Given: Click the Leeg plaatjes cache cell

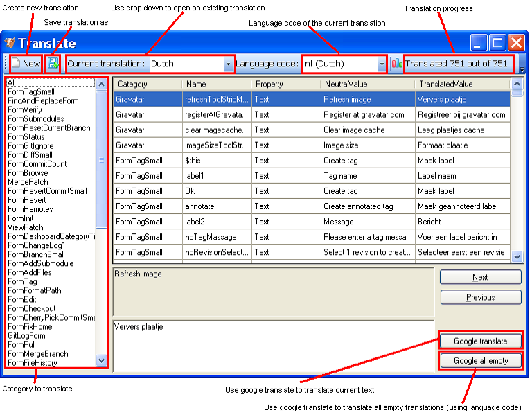Looking at the screenshot, I should 463,130.
